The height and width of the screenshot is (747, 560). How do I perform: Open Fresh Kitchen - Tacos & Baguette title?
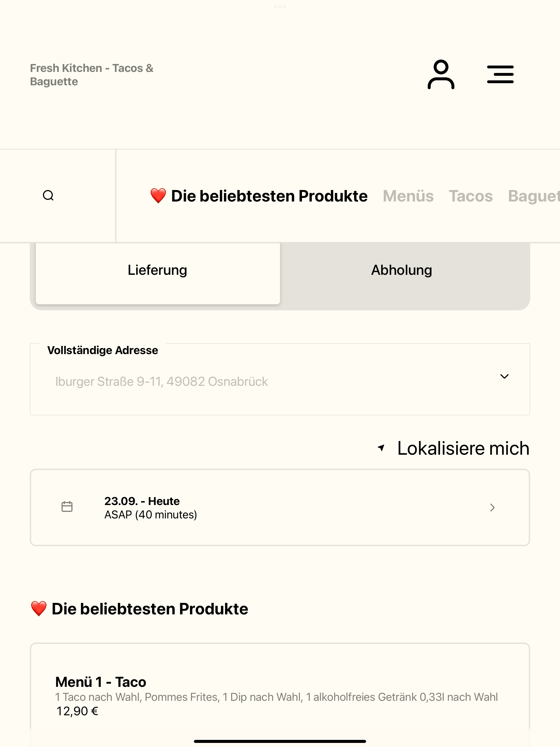pos(92,75)
